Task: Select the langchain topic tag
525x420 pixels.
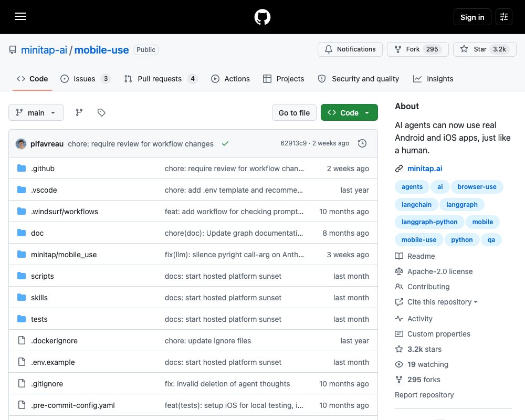Action: pos(416,204)
